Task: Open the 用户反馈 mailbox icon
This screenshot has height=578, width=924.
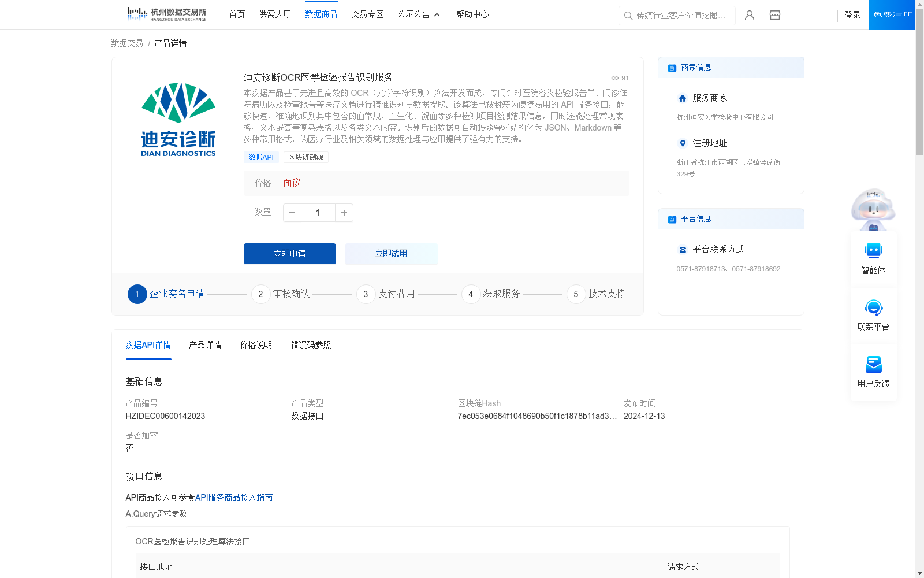Action: coord(874,364)
